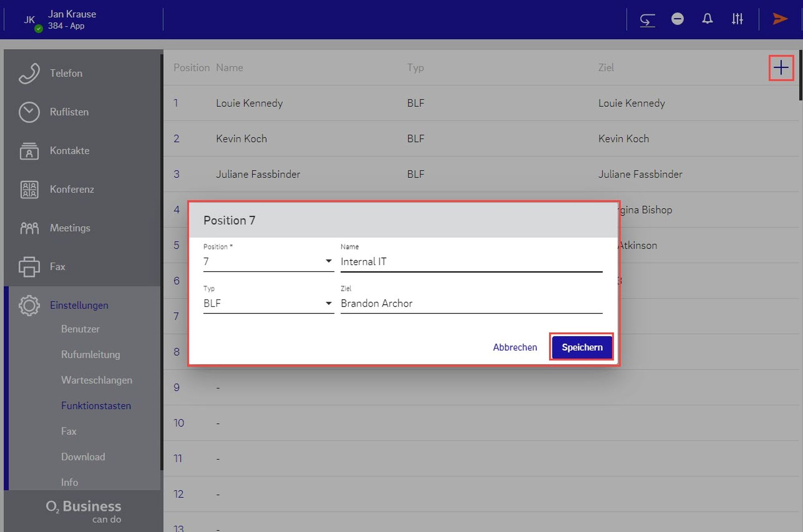Collapse the Einstellungen sidebar section
This screenshot has height=532, width=803.
[79, 305]
